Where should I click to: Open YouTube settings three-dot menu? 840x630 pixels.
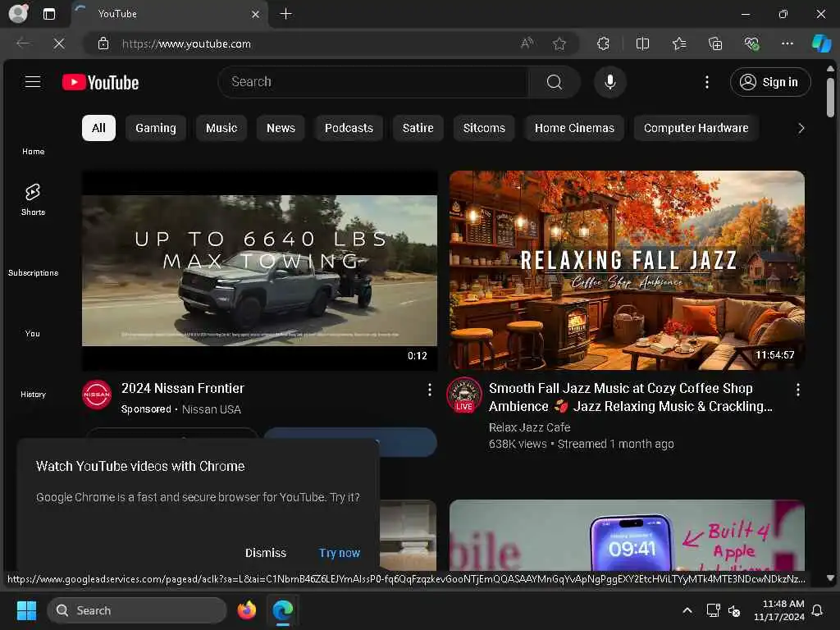pos(706,82)
